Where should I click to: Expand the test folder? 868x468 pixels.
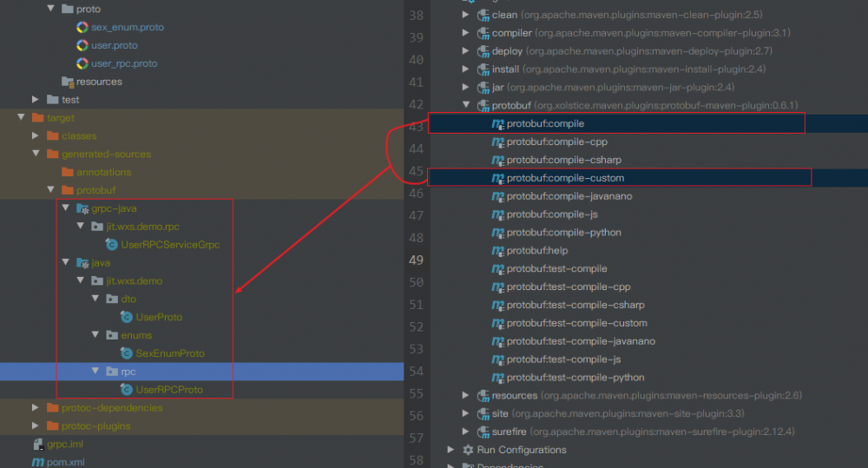pos(36,100)
